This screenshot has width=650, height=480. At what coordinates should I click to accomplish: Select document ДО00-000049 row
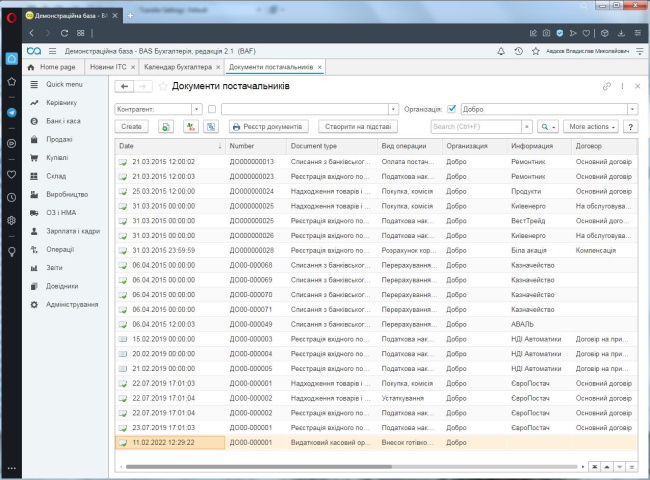(x=376, y=324)
